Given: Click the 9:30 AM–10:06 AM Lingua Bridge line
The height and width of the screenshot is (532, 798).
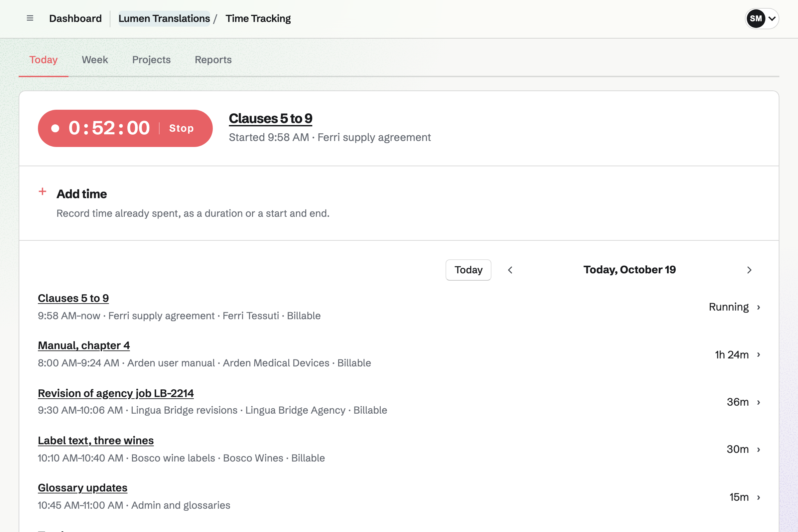Looking at the screenshot, I should pyautogui.click(x=212, y=410).
